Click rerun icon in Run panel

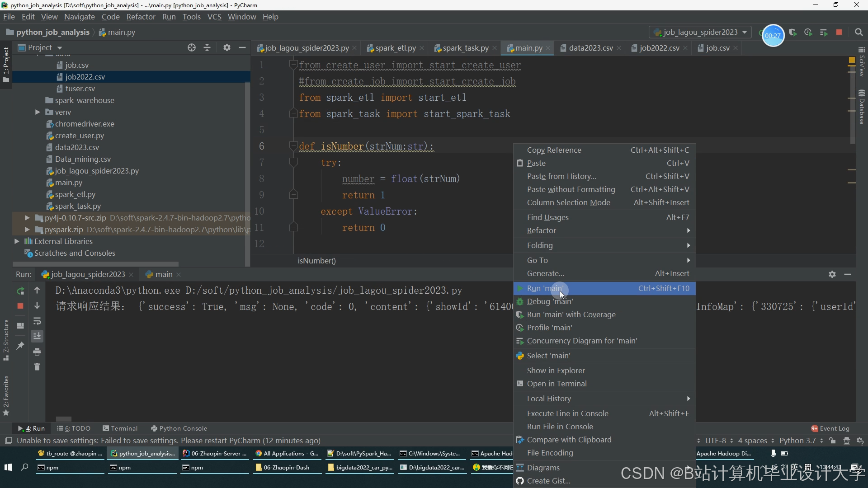point(20,291)
